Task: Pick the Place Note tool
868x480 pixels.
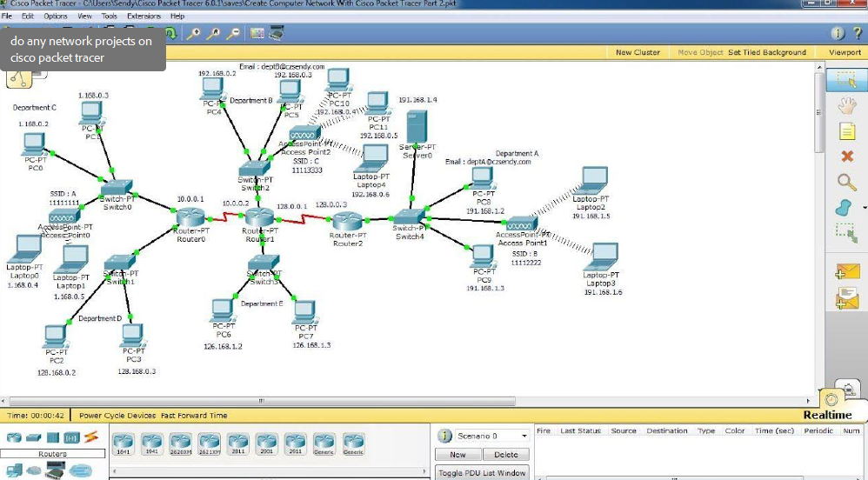Action: pos(847,131)
